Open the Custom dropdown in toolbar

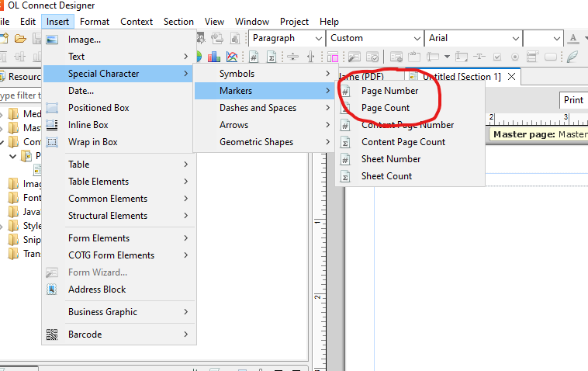pyautogui.click(x=416, y=38)
